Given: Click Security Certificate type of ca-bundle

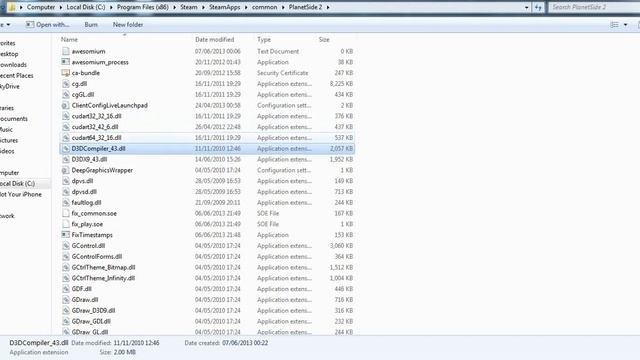Looking at the screenshot, I should pyautogui.click(x=282, y=73).
